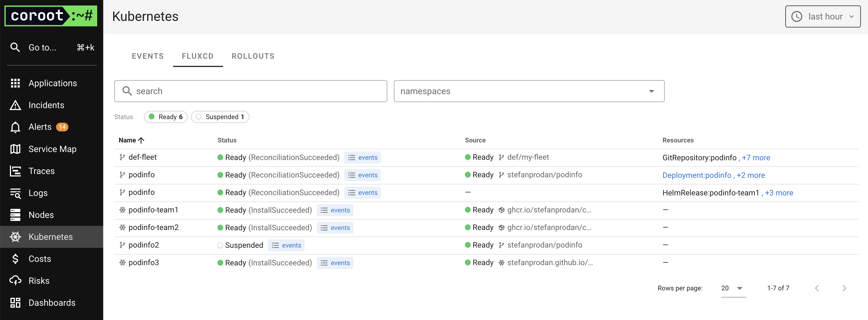The height and width of the screenshot is (320, 868).
Task: Click stefanprodan.github.io/… source text
Action: click(550, 262)
